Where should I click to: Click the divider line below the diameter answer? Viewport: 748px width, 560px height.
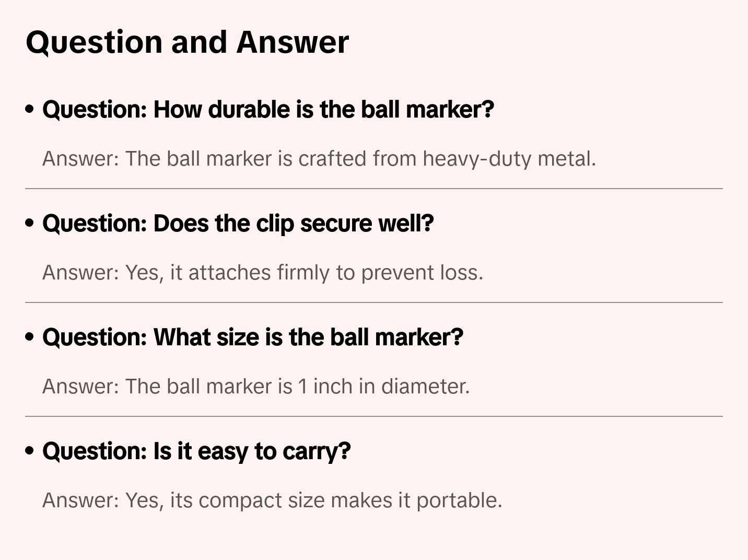point(374,416)
